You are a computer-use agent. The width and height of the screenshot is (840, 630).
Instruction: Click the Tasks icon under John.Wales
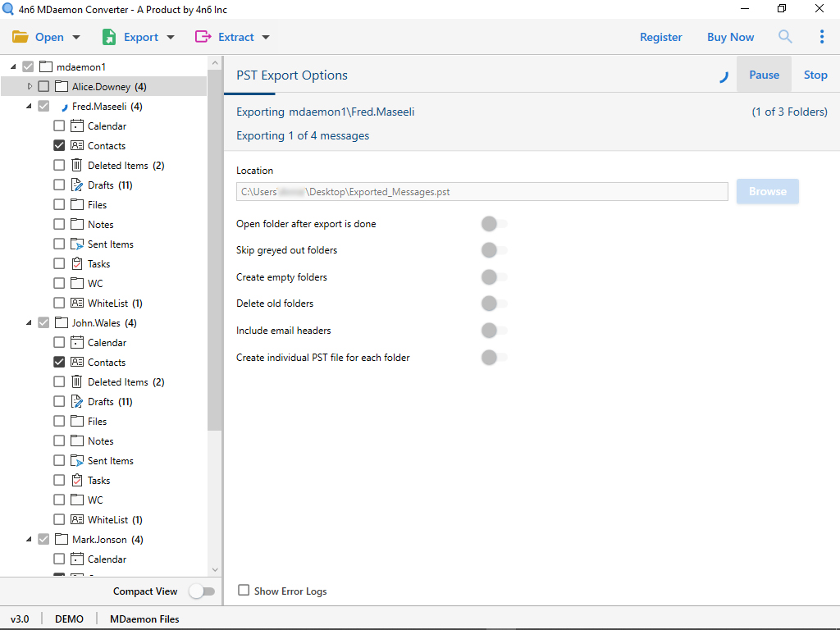point(77,481)
